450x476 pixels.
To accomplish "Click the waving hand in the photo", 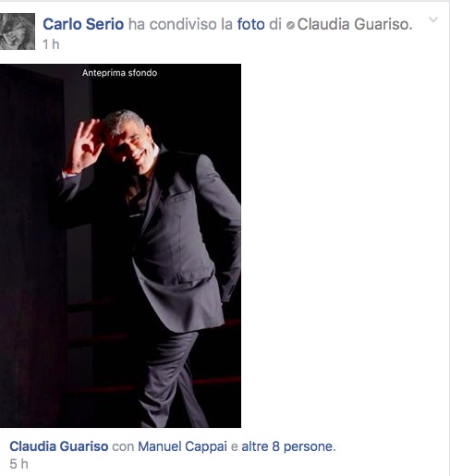I will [x=85, y=145].
